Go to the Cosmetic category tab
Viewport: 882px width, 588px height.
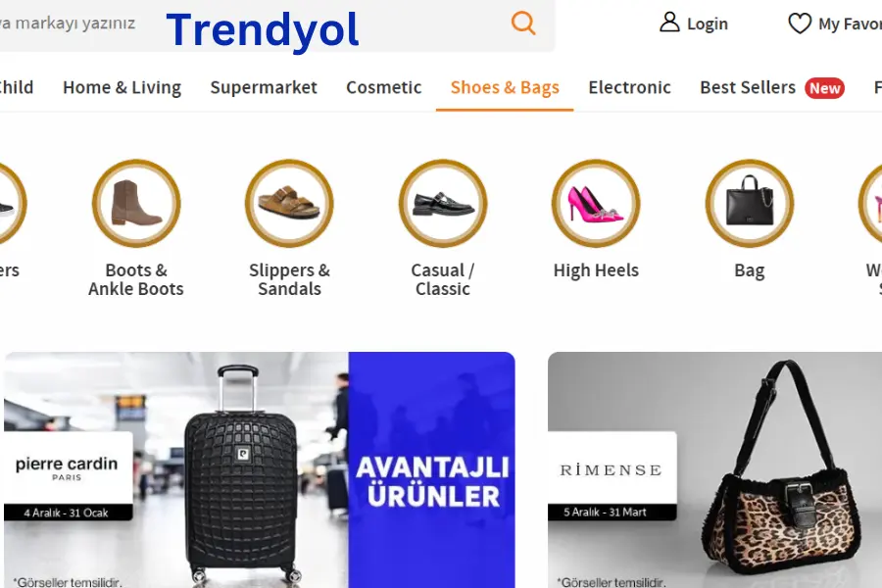(383, 88)
